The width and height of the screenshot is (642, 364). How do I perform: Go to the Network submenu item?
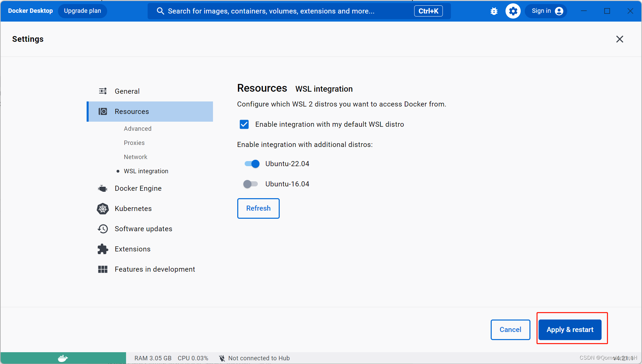pos(135,157)
